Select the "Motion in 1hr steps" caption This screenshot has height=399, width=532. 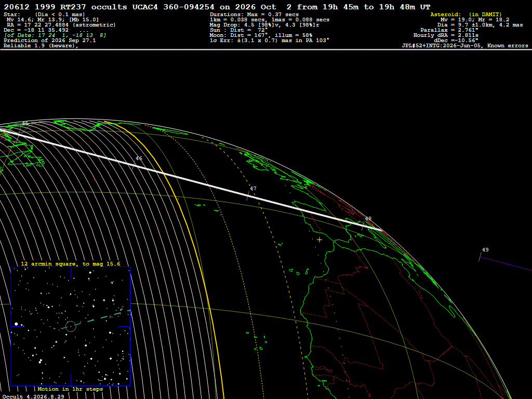70,389
